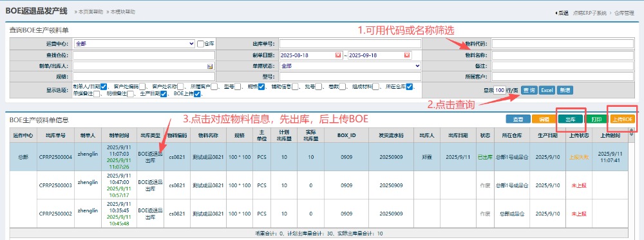Click the table expand arrows above scrollbar
This screenshot has height=240, width=644.
point(632,132)
